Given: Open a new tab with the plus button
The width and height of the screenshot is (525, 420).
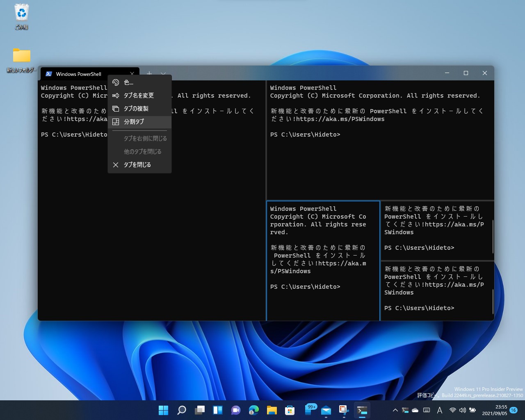Looking at the screenshot, I should pos(149,73).
